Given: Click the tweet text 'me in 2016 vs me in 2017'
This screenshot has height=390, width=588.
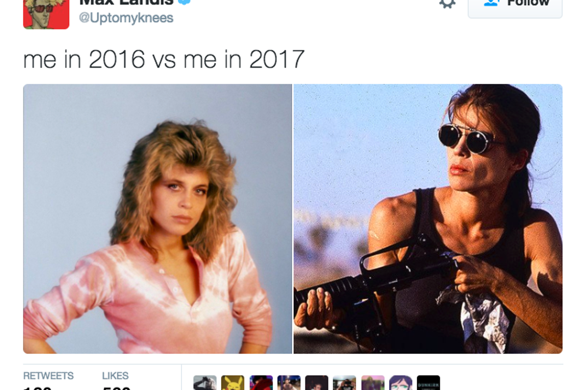Looking at the screenshot, I should point(164,59).
